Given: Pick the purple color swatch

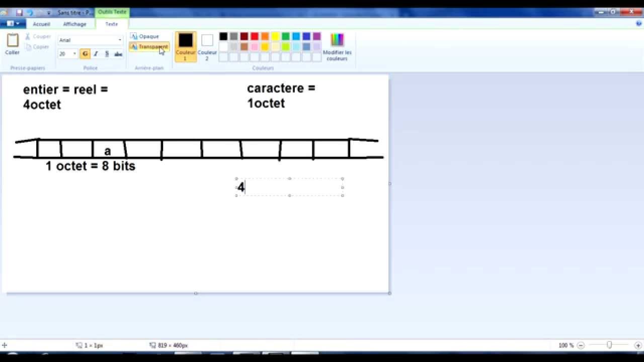Looking at the screenshot, I should point(316,36).
